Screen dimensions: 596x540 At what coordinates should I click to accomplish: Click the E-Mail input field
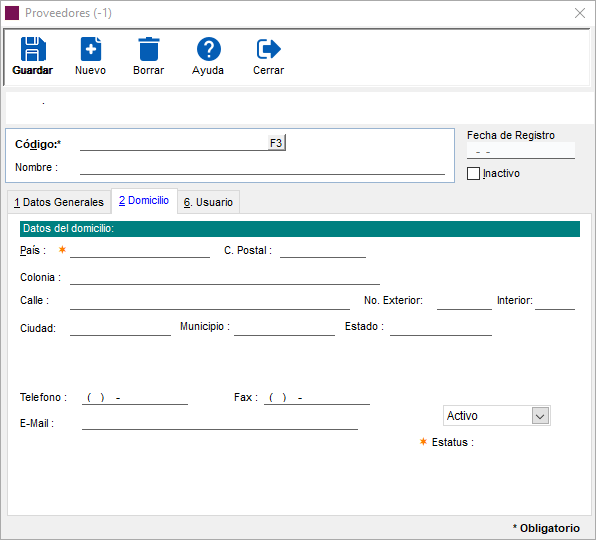pyautogui.click(x=220, y=423)
